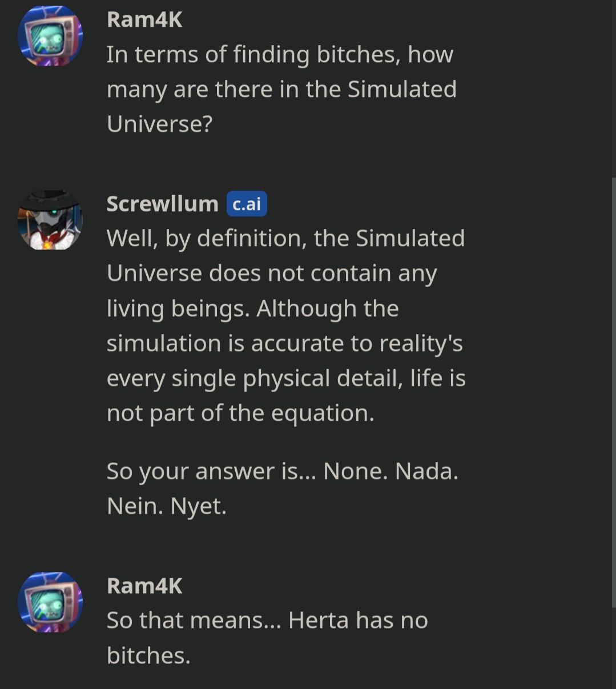616x689 pixels.
Task: Click the 'living beings. Although the' line
Action: (x=252, y=308)
